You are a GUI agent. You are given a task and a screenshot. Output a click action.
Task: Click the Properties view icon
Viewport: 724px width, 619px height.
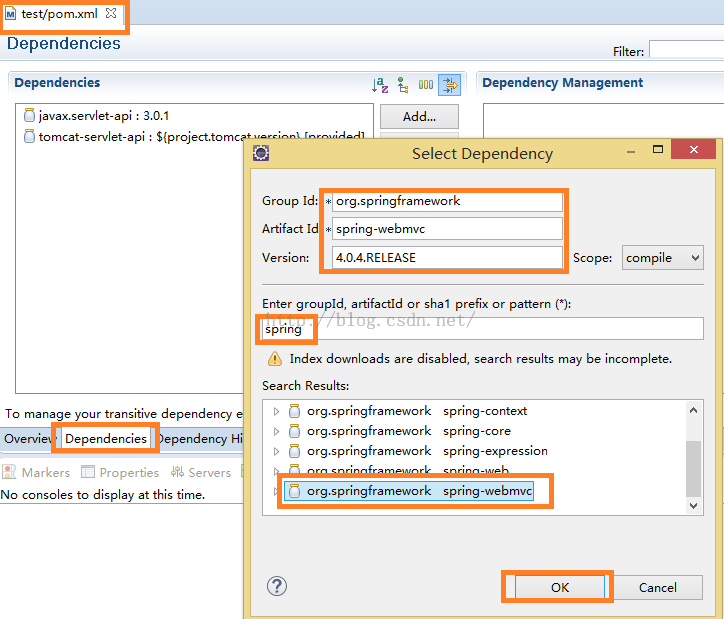(x=88, y=472)
